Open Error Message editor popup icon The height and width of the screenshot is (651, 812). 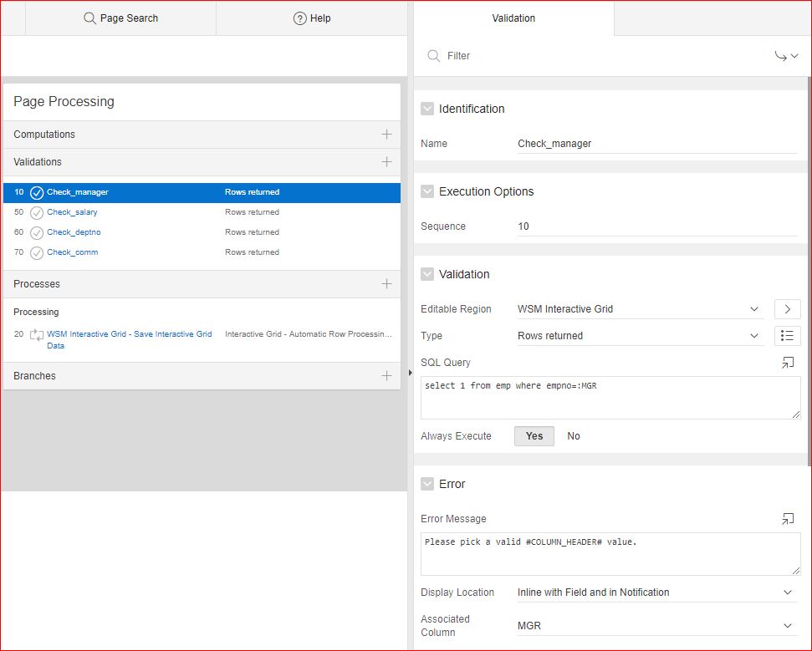pos(787,519)
